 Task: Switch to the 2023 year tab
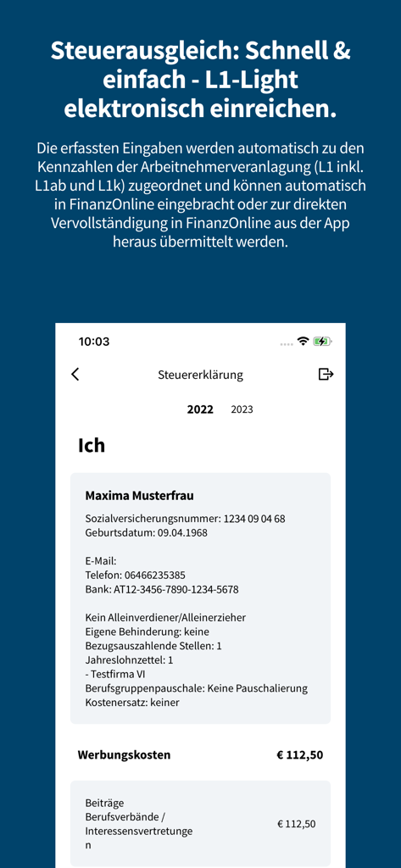[242, 409]
